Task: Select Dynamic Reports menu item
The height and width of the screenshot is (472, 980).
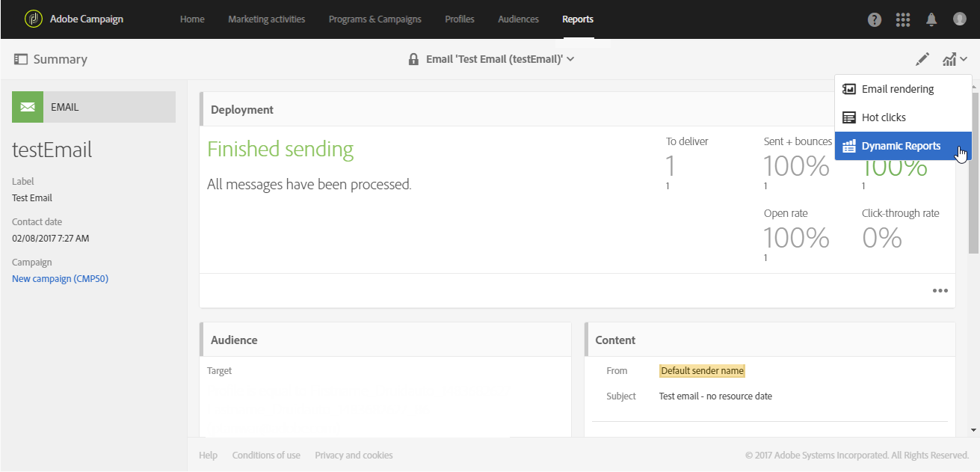Action: point(903,146)
